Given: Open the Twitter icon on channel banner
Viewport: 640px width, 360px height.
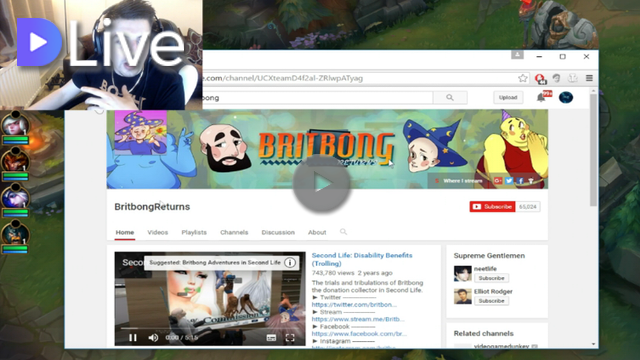Looking at the screenshot, I should tap(509, 180).
